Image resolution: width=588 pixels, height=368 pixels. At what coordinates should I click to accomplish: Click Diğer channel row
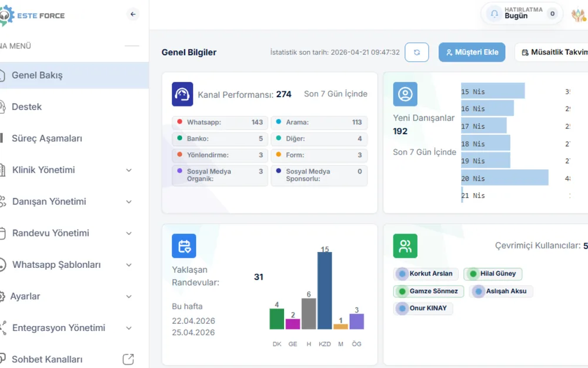coord(319,138)
